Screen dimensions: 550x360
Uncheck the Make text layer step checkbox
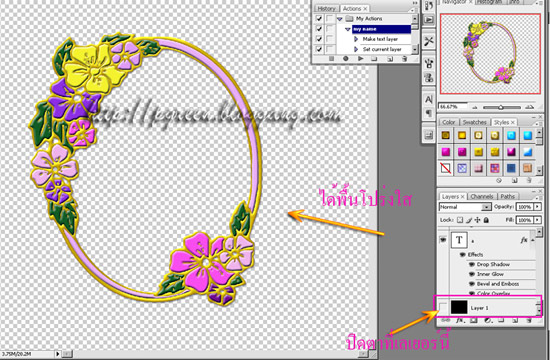318,39
